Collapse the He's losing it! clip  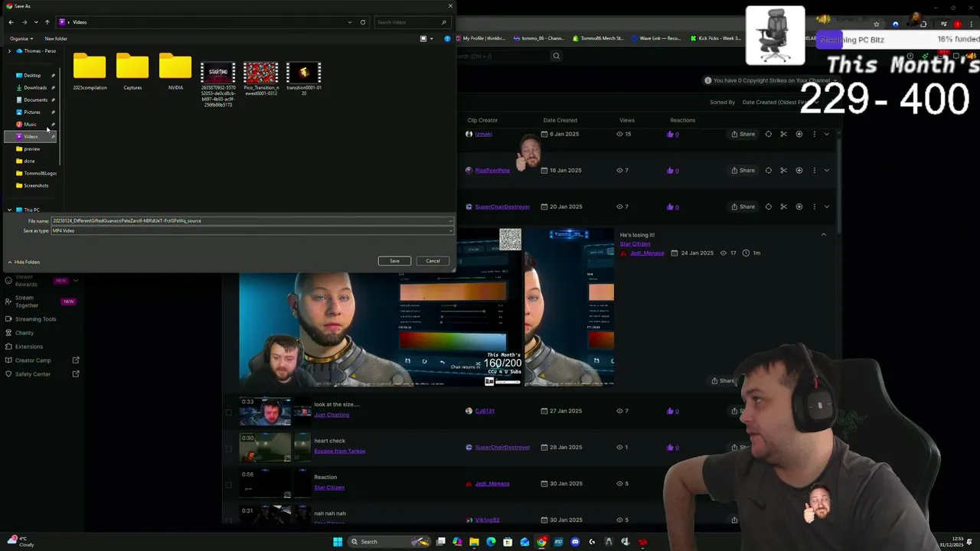tap(824, 235)
